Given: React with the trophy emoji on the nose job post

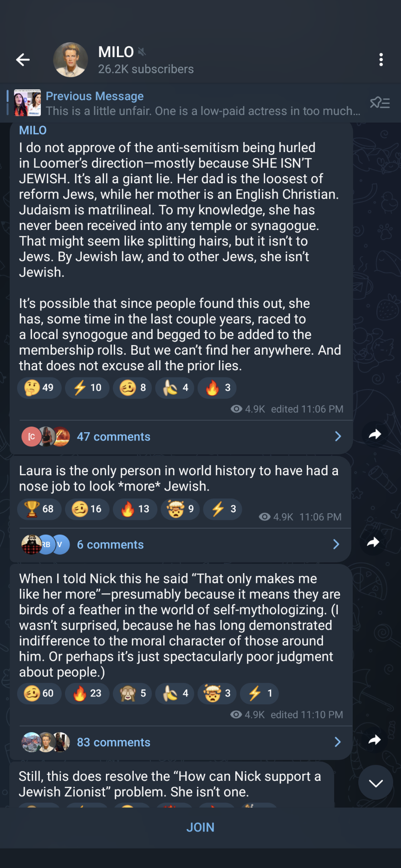Looking at the screenshot, I should 39,509.
